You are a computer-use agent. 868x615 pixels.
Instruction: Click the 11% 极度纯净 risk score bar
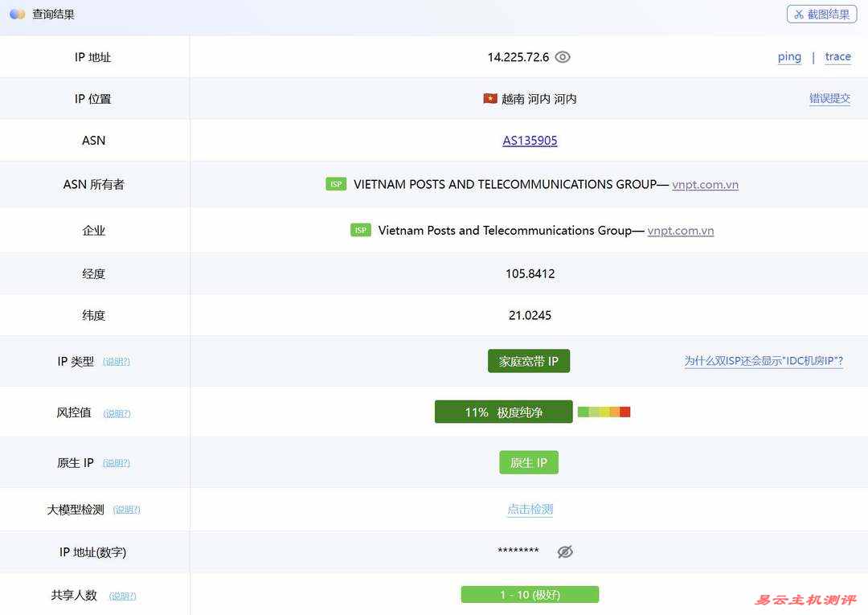point(504,412)
